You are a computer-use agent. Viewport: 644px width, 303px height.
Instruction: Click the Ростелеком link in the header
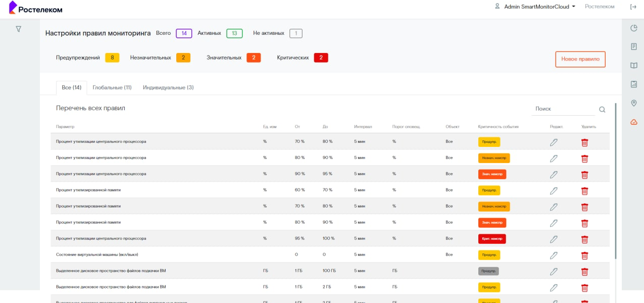tap(600, 7)
